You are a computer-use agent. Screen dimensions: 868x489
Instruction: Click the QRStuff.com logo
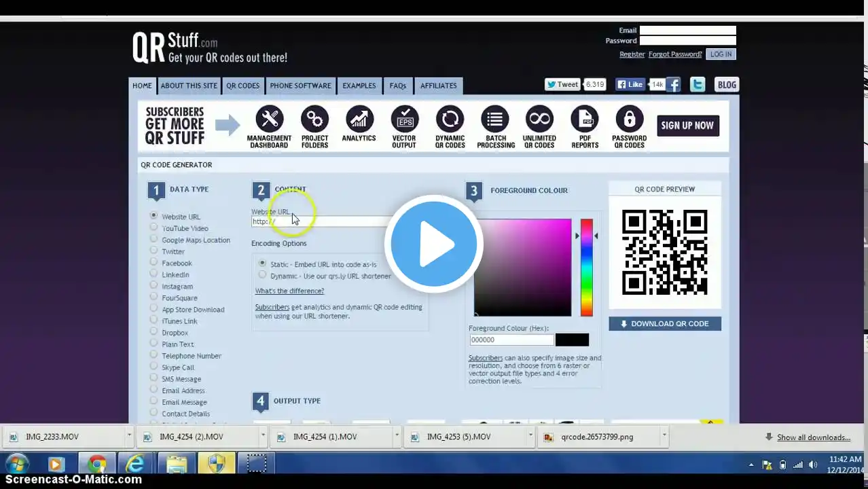[210, 48]
